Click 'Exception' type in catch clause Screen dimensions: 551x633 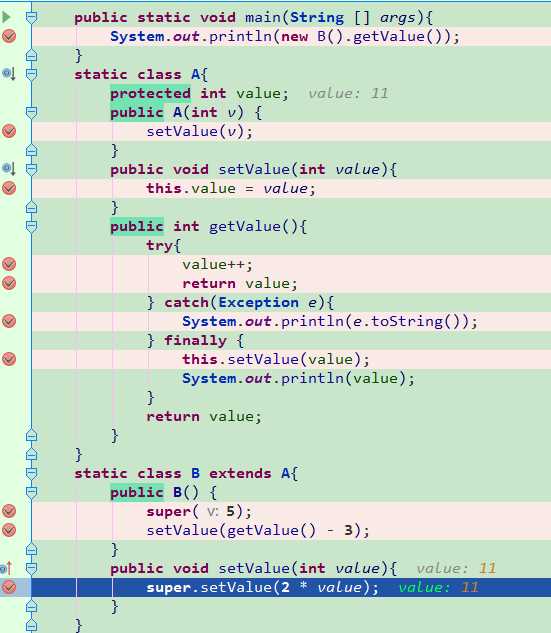pyautogui.click(x=258, y=302)
